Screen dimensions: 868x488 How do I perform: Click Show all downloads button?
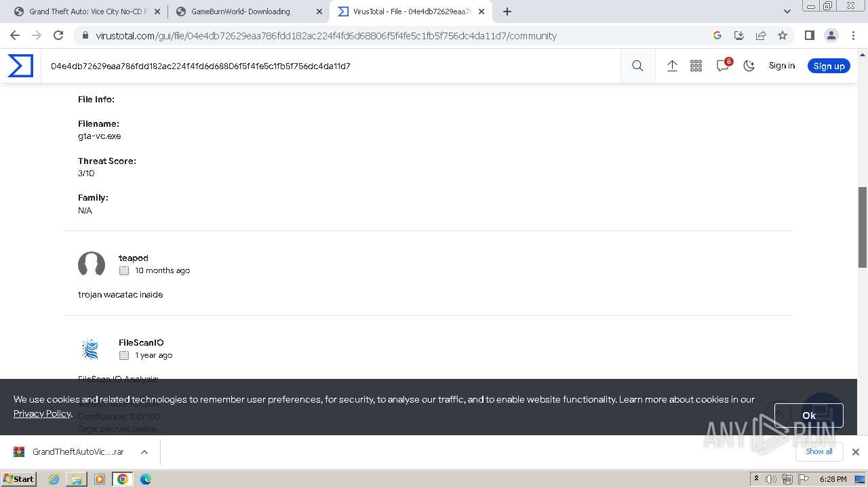[x=818, y=451]
